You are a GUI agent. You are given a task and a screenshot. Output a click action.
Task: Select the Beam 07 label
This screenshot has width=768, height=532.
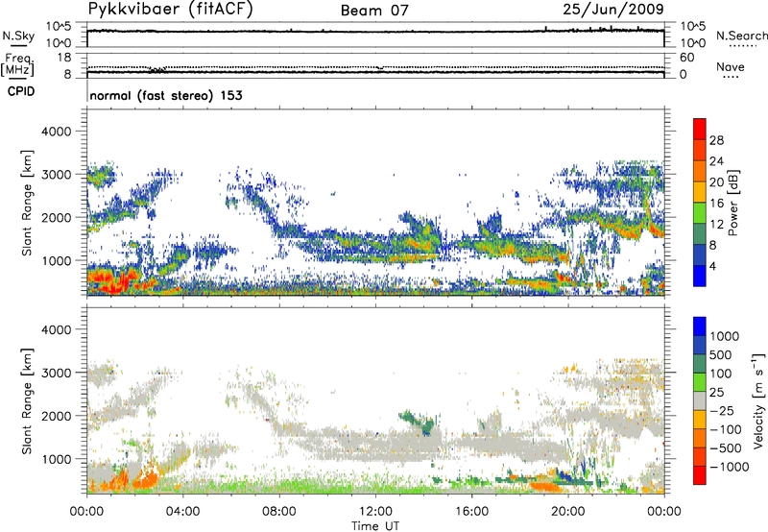pyautogui.click(x=374, y=11)
